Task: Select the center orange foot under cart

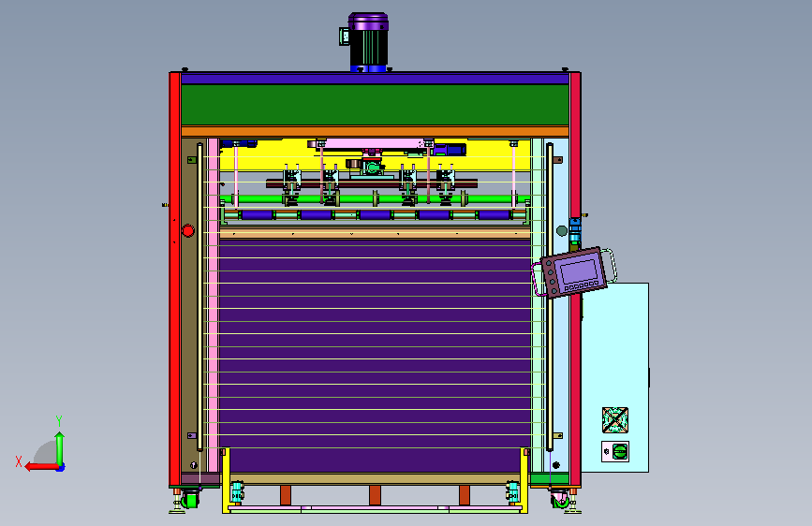Action: [x=375, y=495]
